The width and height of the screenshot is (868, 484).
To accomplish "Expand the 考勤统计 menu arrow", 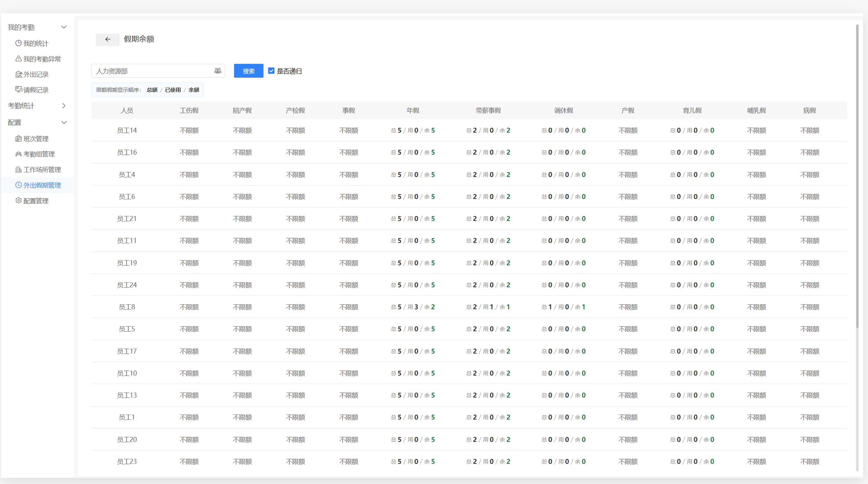I will pos(64,106).
